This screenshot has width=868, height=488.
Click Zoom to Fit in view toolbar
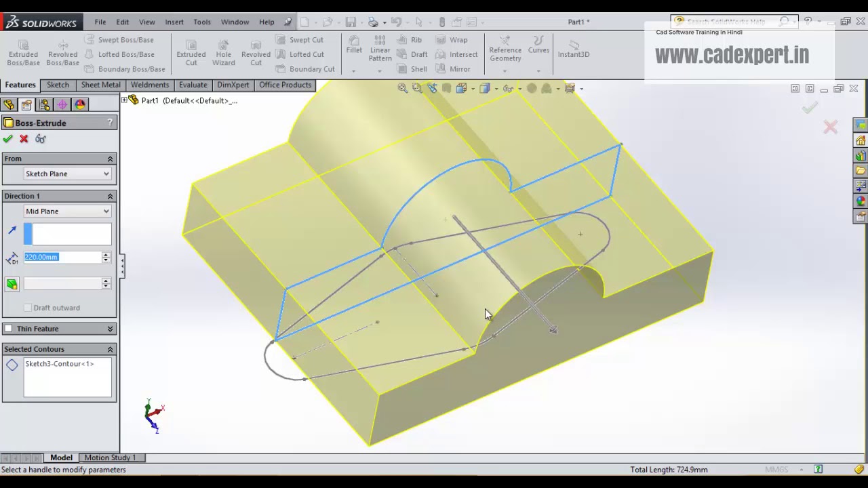coord(403,88)
